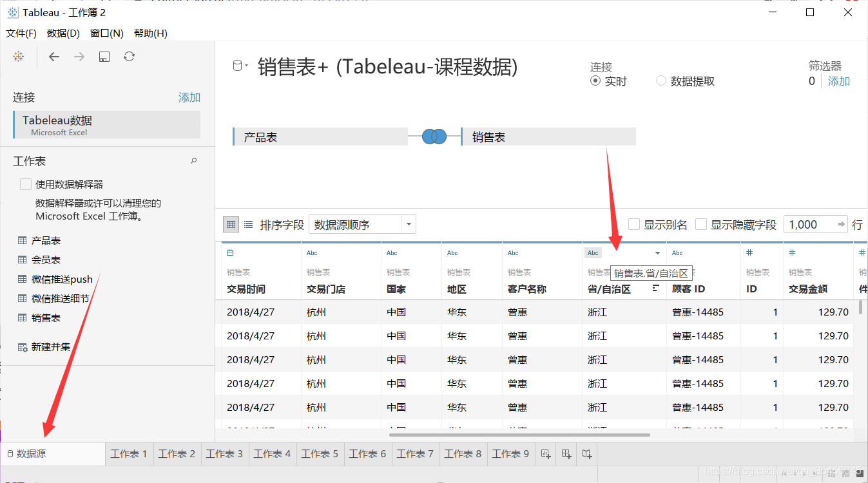Open the 省/自治区 column dropdown arrow
The image size is (868, 483).
(657, 253)
